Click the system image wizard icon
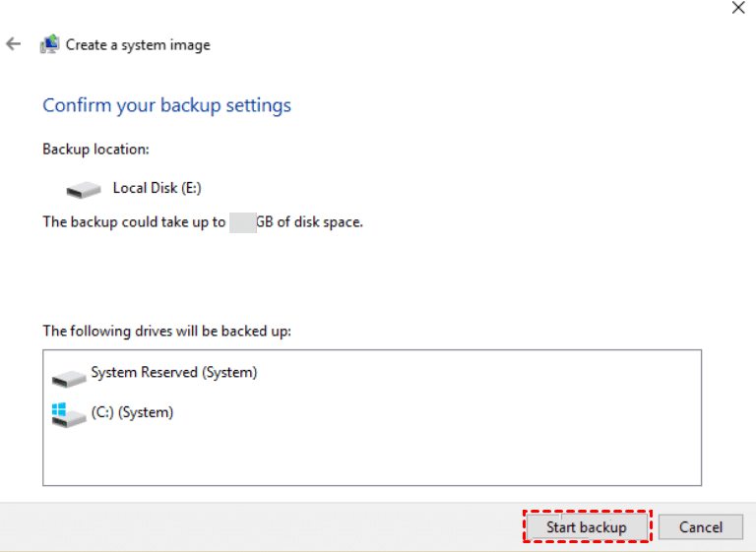756x552 pixels. [x=49, y=44]
